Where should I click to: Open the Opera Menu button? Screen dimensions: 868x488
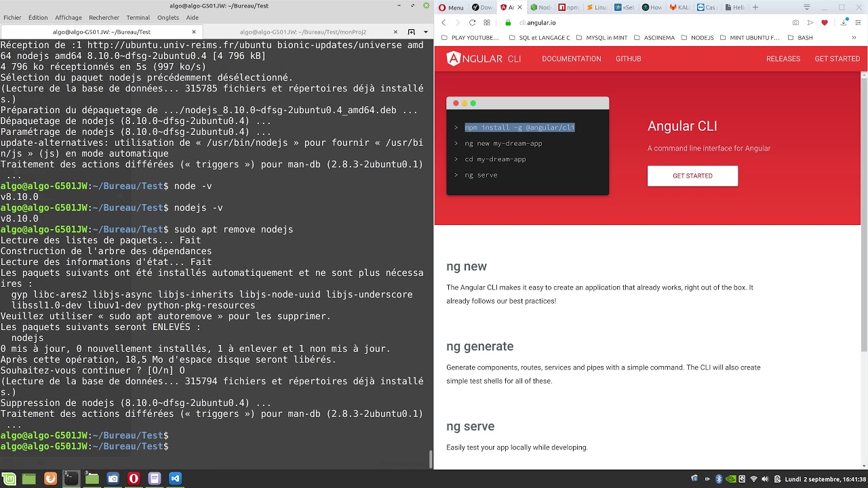coord(452,7)
